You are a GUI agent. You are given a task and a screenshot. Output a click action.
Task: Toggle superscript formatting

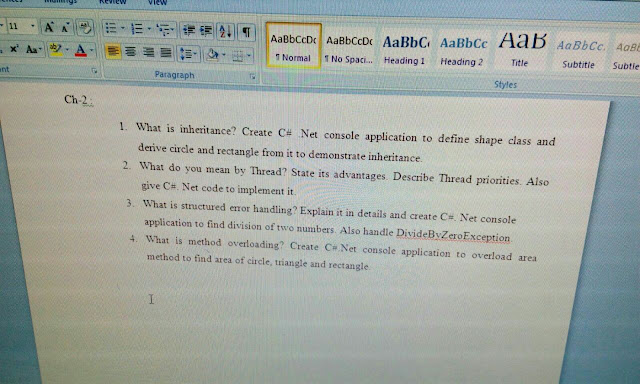pyautogui.click(x=14, y=49)
